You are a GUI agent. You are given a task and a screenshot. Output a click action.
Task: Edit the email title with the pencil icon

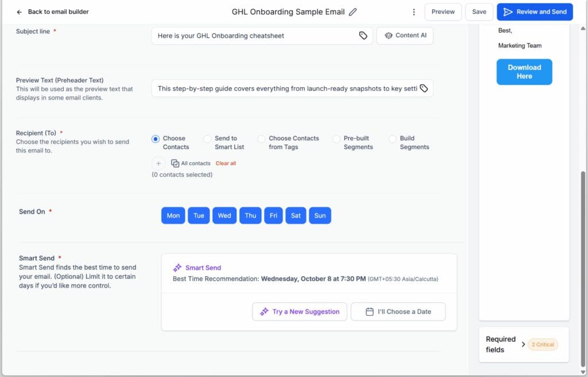click(x=353, y=11)
